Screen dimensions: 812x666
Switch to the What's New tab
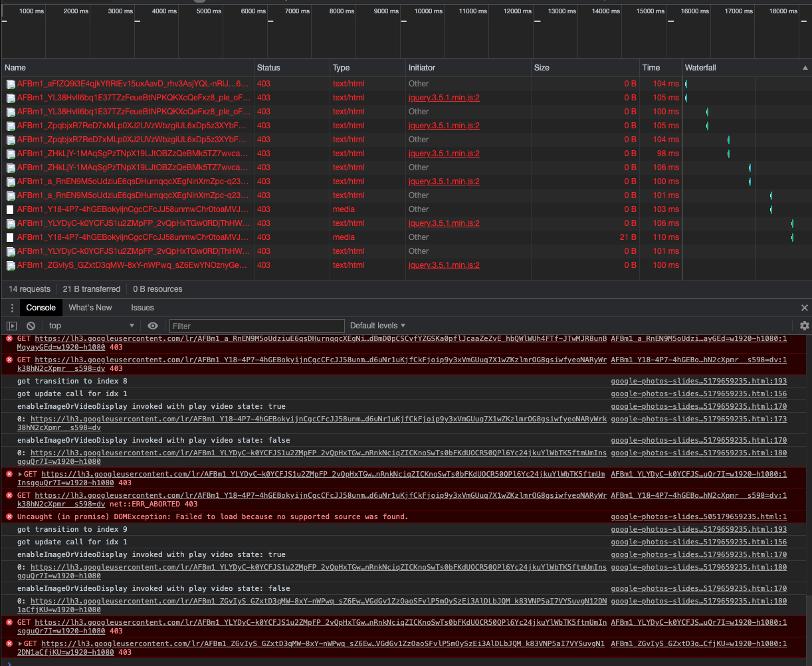click(90, 308)
